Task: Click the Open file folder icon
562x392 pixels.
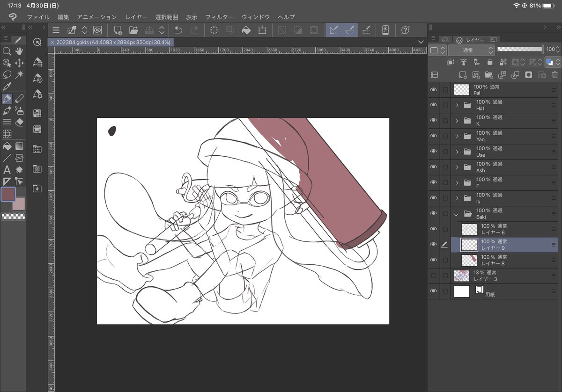Action: coord(133,30)
